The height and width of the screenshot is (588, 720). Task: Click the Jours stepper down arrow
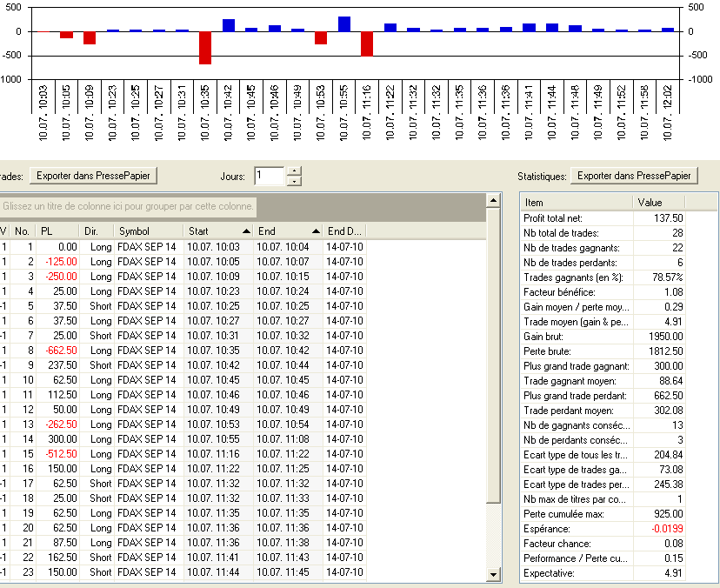[294, 181]
